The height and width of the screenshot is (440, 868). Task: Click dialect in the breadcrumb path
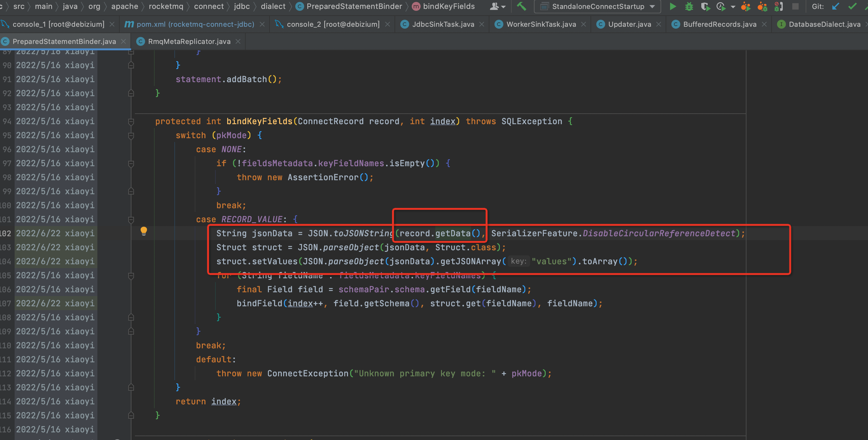click(273, 6)
